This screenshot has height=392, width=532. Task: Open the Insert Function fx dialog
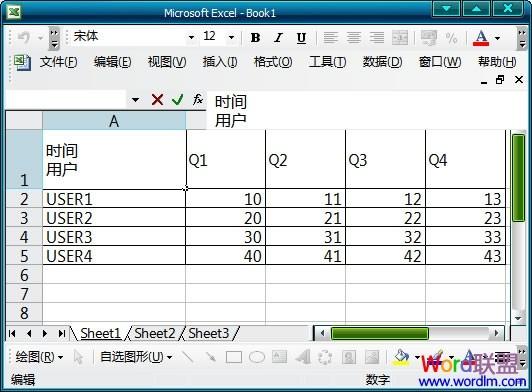click(x=198, y=99)
